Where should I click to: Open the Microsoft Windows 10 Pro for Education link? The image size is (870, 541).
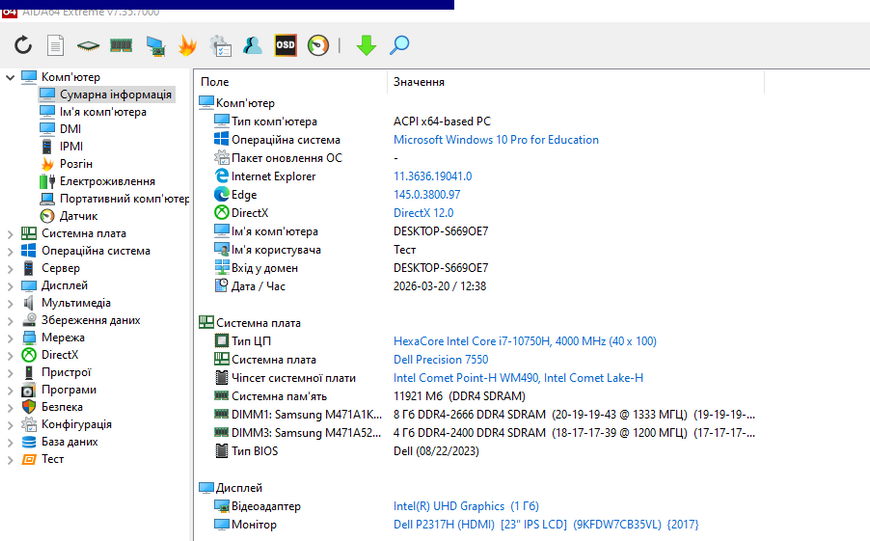(x=496, y=140)
